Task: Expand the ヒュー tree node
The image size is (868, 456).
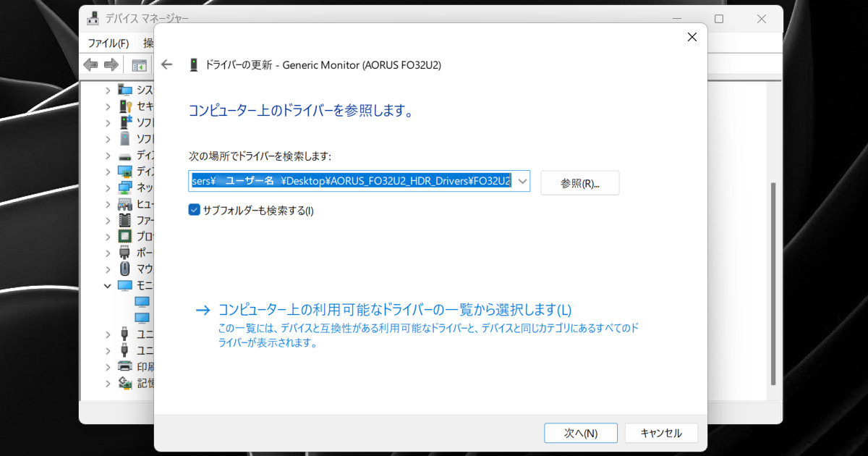Action: [108, 203]
